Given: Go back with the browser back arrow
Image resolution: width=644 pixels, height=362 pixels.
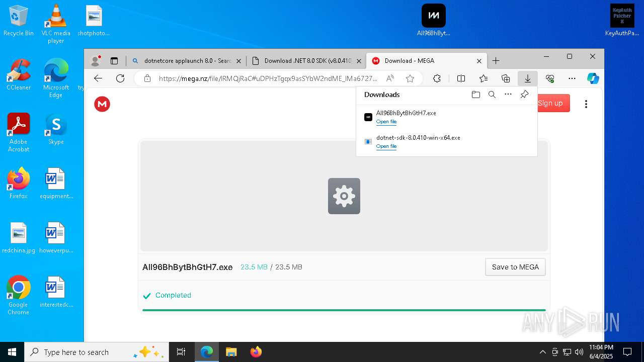Looking at the screenshot, I should [x=98, y=78].
